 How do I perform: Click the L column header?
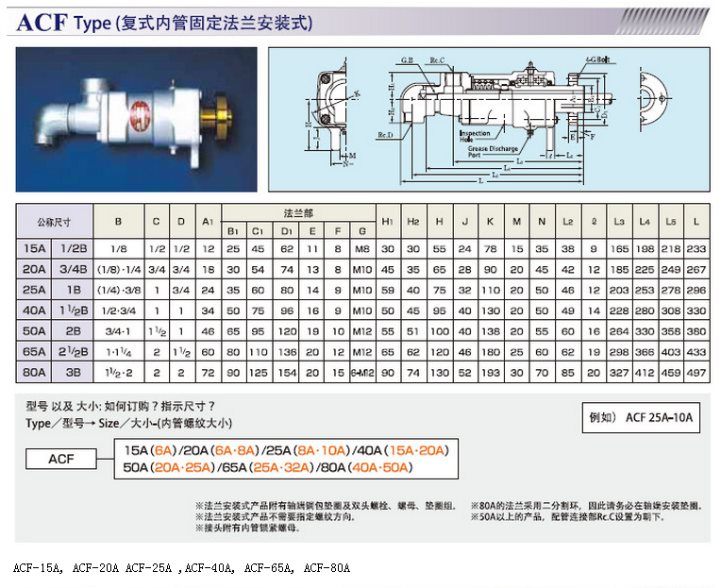696,222
